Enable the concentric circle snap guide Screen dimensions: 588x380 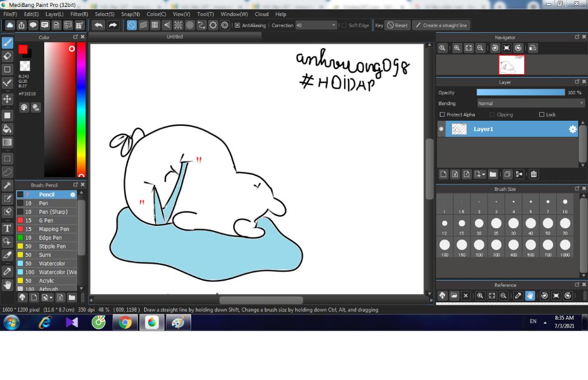tap(189, 25)
